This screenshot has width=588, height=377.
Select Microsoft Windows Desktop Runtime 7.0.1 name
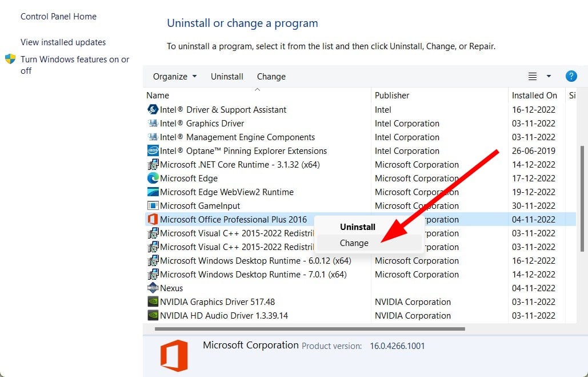point(253,275)
